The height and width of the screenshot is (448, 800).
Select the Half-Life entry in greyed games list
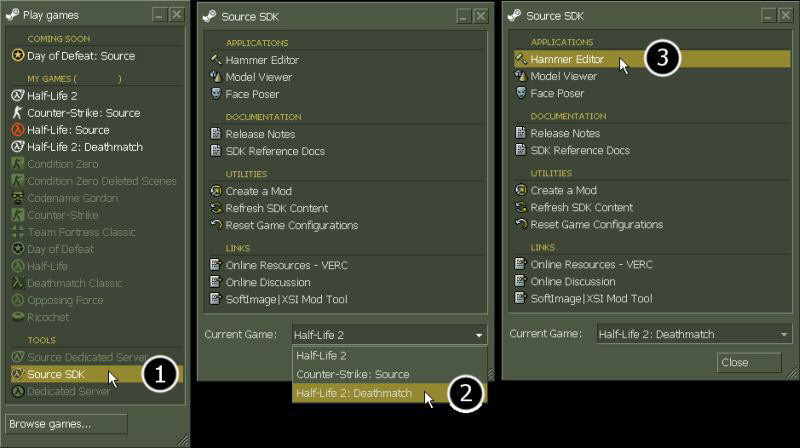click(x=47, y=266)
